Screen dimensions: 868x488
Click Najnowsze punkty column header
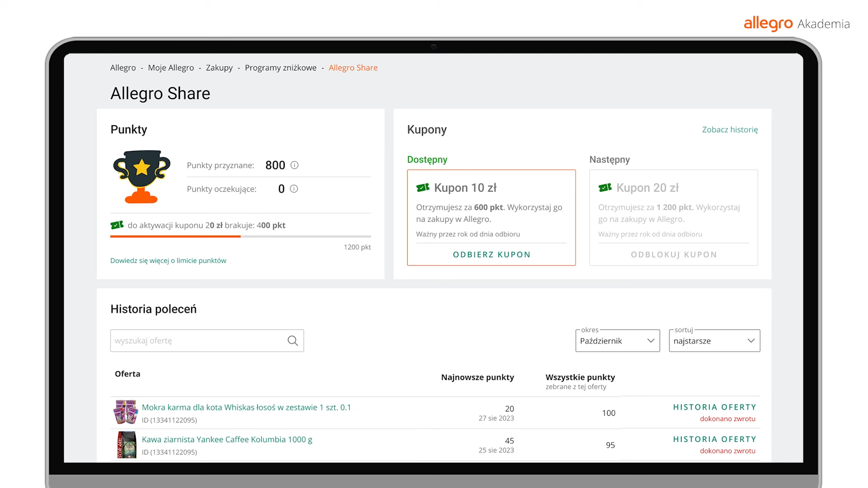[477, 377]
